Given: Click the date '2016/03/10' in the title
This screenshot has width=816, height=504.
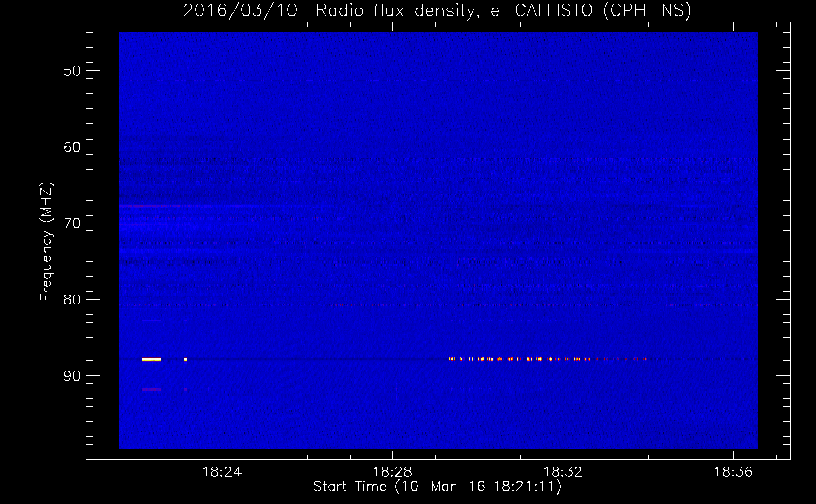Looking at the screenshot, I should click(x=240, y=11).
